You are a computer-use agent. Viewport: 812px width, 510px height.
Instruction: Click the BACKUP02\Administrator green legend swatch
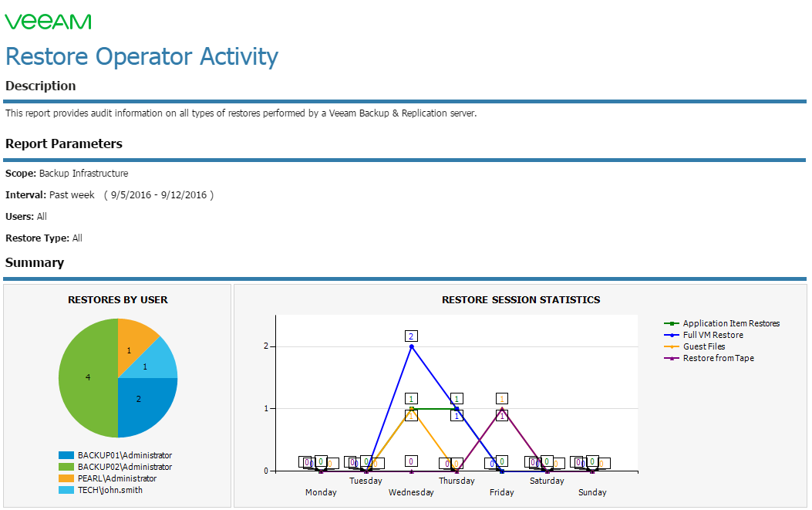tap(66, 467)
